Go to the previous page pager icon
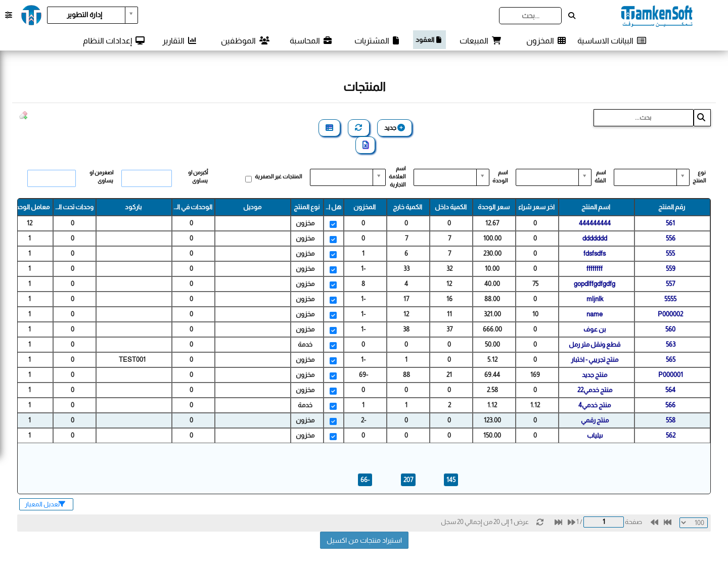The height and width of the screenshot is (569, 728). coord(654,523)
